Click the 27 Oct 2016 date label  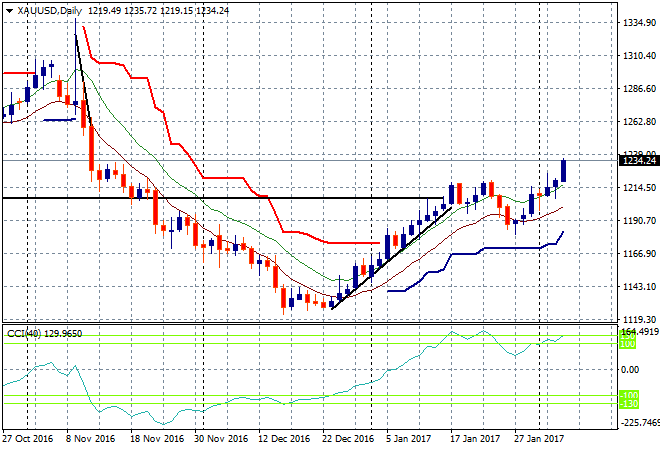tap(28, 439)
